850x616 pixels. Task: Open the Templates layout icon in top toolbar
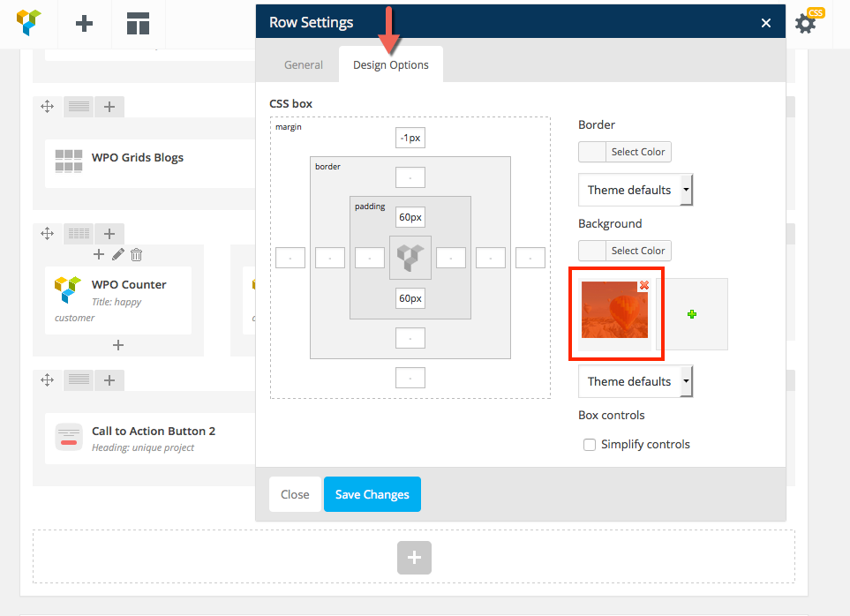[x=138, y=24]
